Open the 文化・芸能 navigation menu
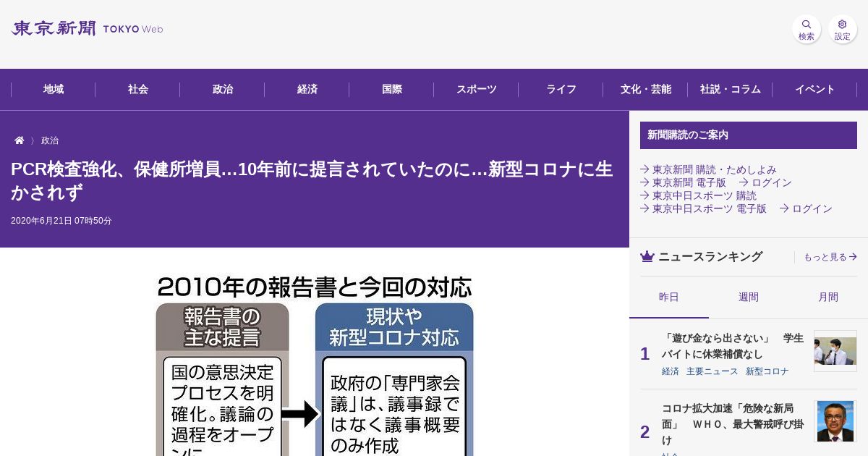Screen dimensions: 868x456 point(646,90)
